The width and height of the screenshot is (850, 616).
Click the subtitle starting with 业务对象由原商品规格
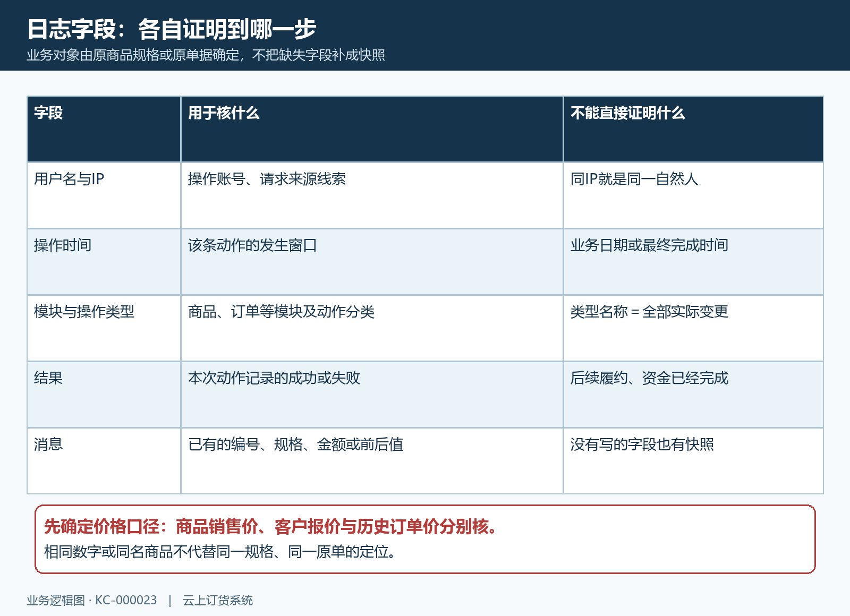click(206, 55)
